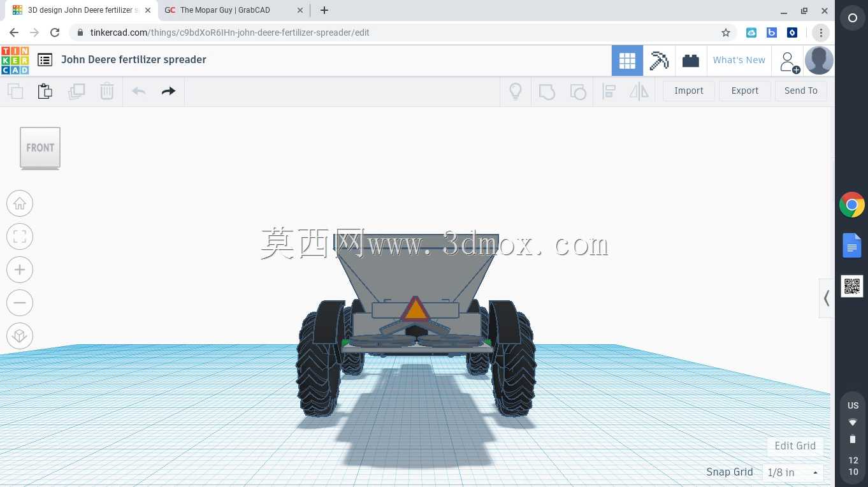Reload the Tinkercad page

(x=55, y=33)
